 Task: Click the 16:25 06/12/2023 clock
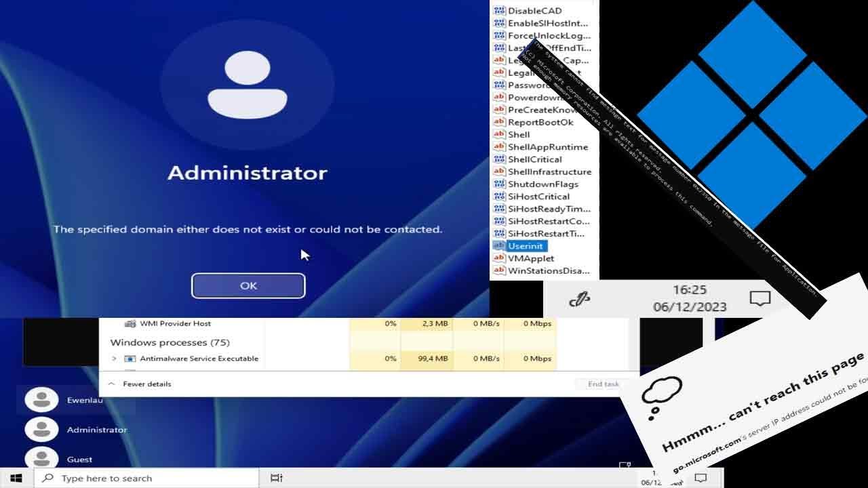pos(690,298)
